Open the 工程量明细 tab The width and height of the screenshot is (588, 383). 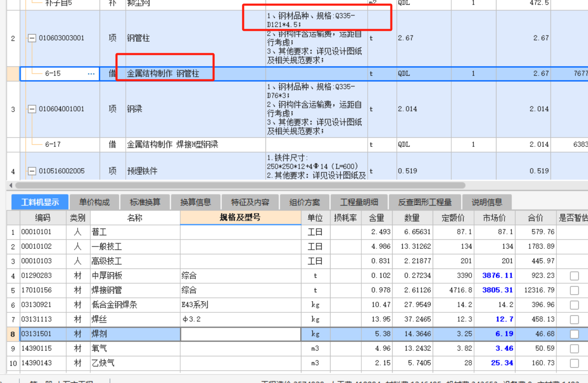pyautogui.click(x=359, y=202)
